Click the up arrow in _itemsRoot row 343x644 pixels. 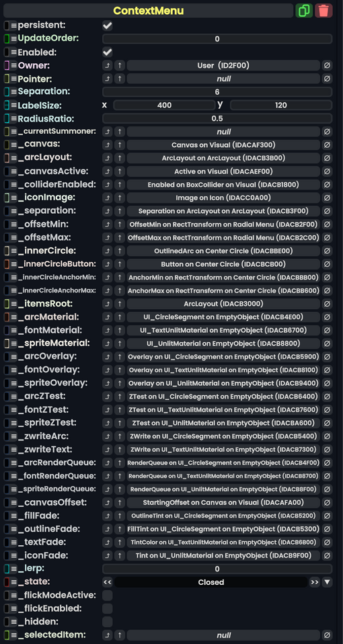pyautogui.click(x=120, y=304)
